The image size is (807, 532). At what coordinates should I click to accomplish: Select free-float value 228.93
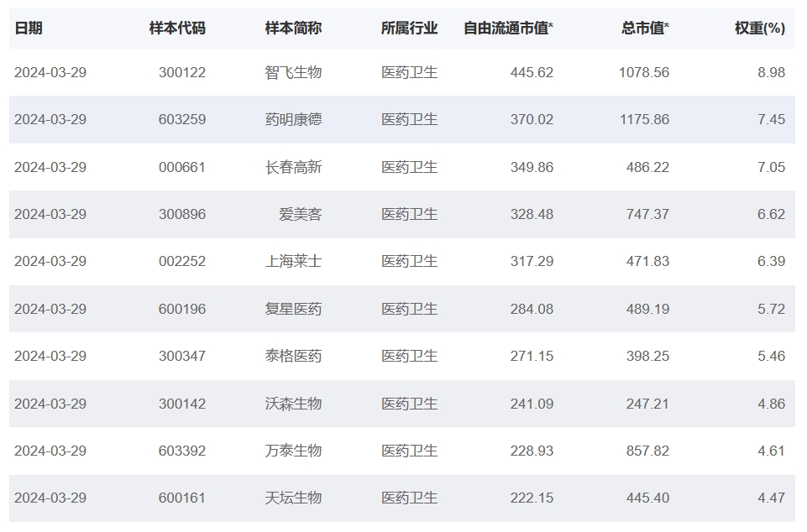coord(532,451)
